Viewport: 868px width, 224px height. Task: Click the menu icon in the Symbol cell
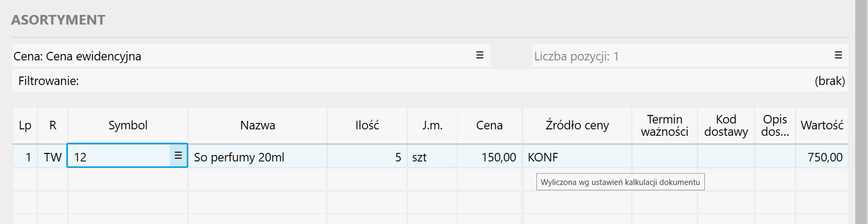pyautogui.click(x=178, y=156)
